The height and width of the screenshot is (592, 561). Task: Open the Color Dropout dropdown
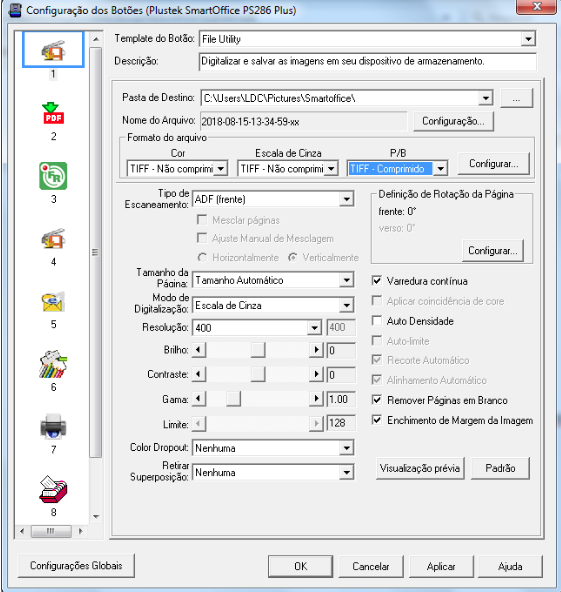[346, 448]
